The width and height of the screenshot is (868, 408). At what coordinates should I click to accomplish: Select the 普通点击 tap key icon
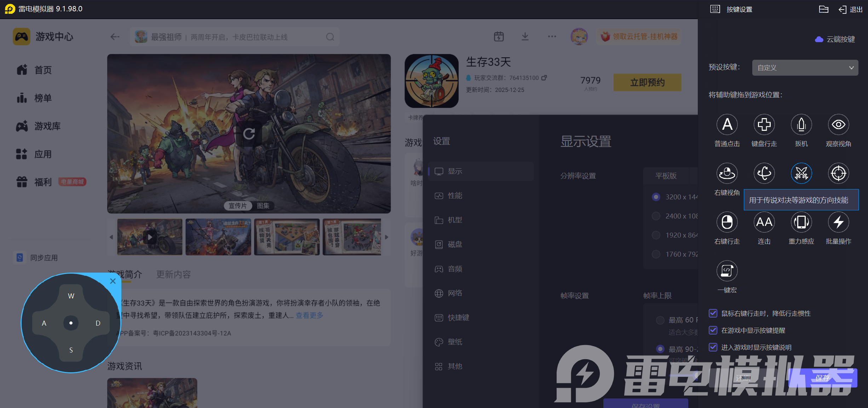(x=727, y=124)
